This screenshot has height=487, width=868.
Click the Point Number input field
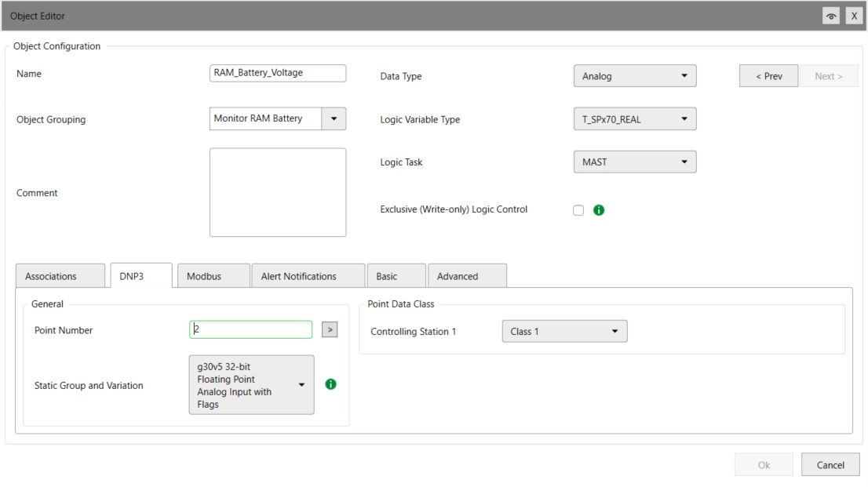251,329
